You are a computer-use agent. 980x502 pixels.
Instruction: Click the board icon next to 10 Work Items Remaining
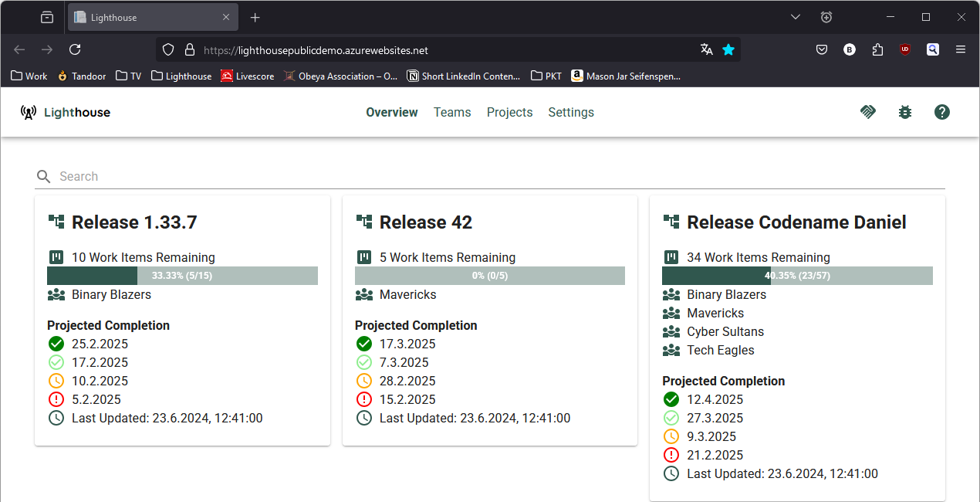56,257
